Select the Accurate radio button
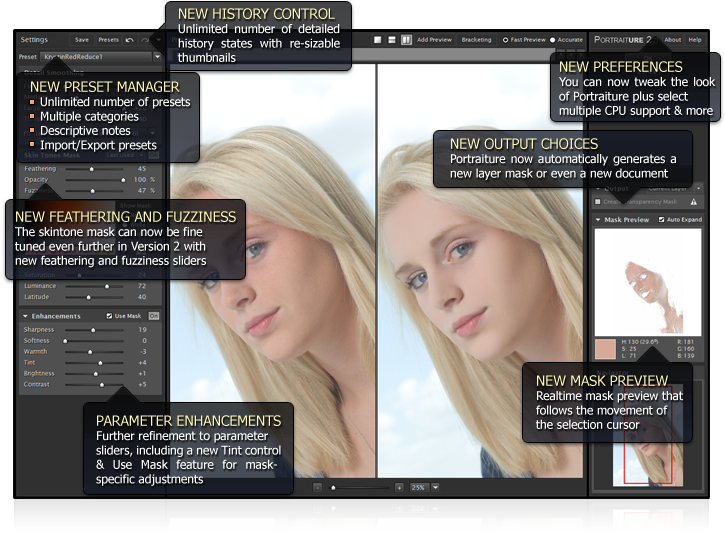 pos(553,40)
